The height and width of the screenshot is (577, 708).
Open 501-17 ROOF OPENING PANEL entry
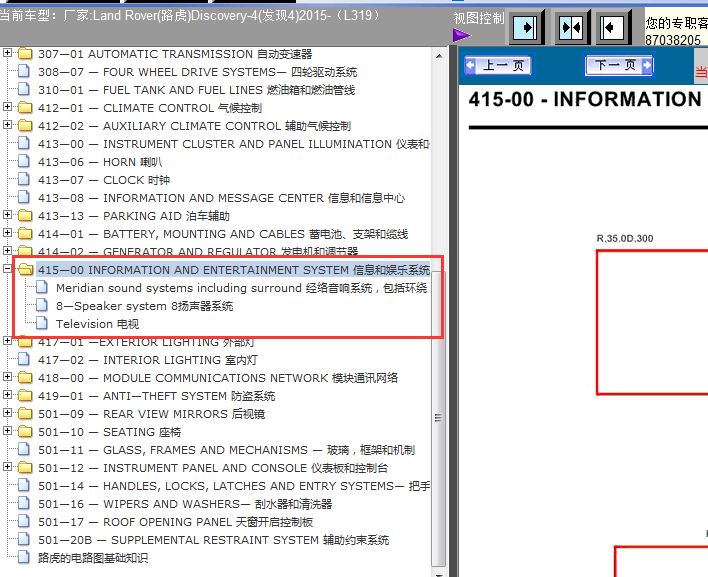pos(175,522)
